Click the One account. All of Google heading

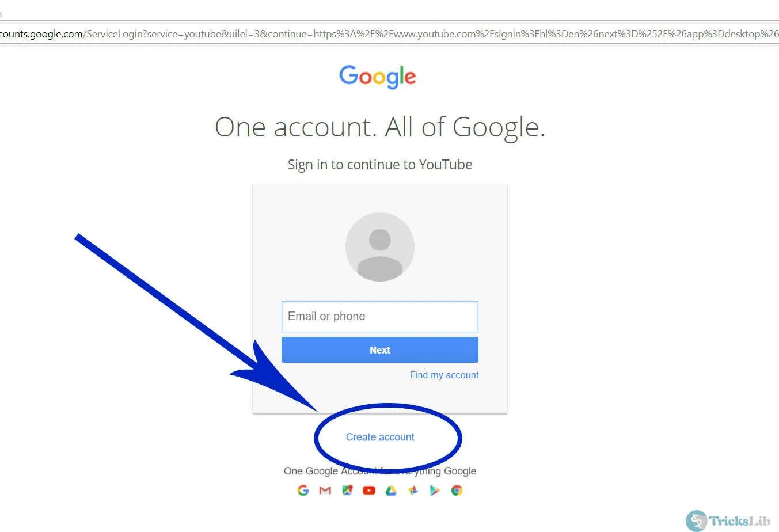(x=380, y=127)
